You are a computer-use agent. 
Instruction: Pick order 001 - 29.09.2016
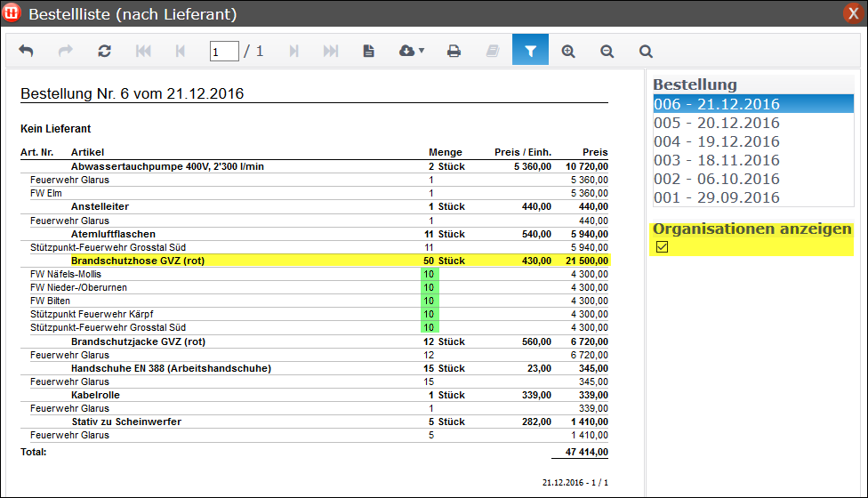(x=716, y=197)
